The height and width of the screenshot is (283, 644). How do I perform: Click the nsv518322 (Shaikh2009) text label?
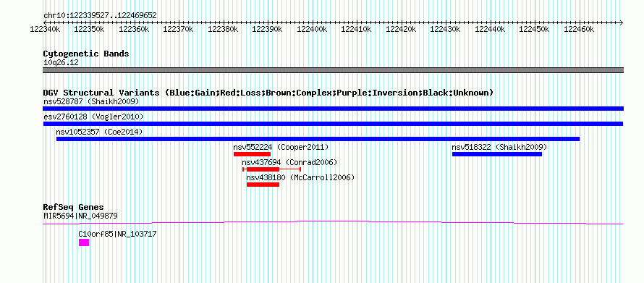point(499,147)
